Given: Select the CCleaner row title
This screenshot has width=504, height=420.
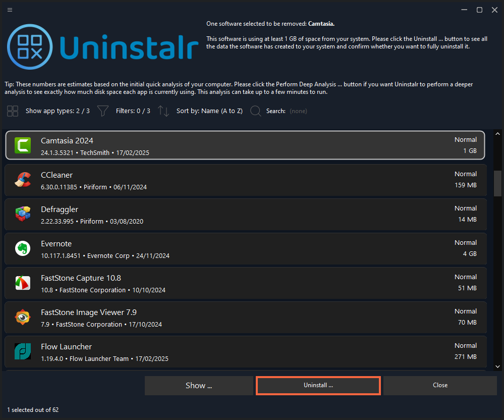Looking at the screenshot, I should pos(57,175).
